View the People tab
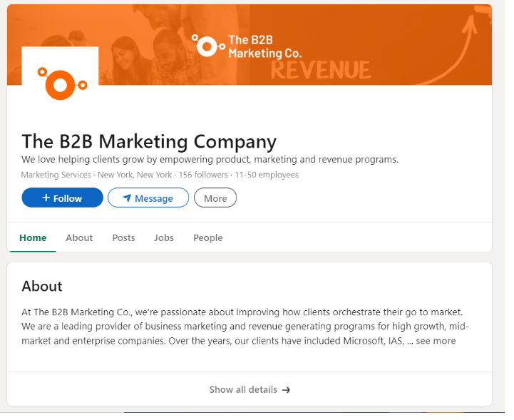The height and width of the screenshot is (420, 514). 208,237
